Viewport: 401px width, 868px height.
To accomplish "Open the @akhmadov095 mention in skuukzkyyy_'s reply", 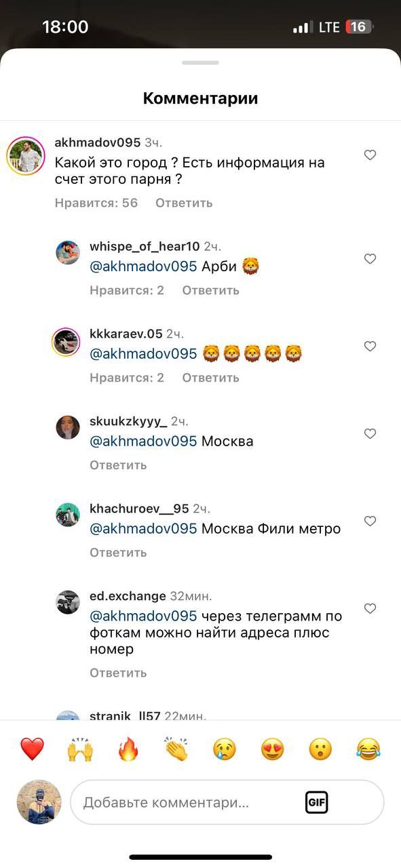I will tap(143, 441).
